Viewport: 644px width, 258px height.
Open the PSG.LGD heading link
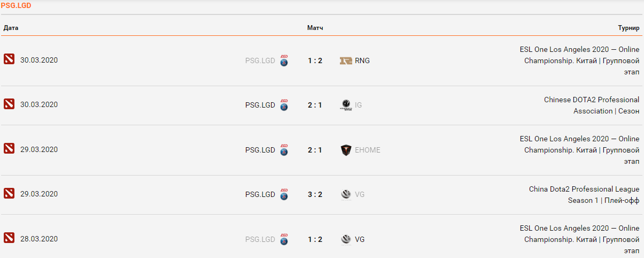click(15, 5)
